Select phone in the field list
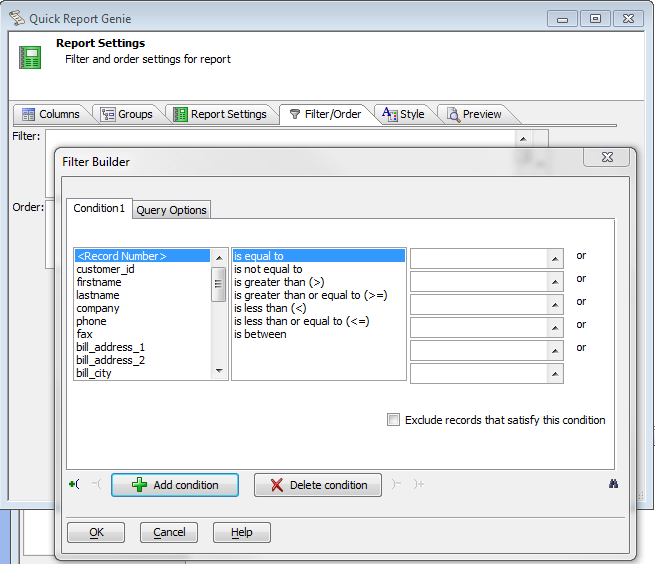 pyautogui.click(x=142, y=321)
